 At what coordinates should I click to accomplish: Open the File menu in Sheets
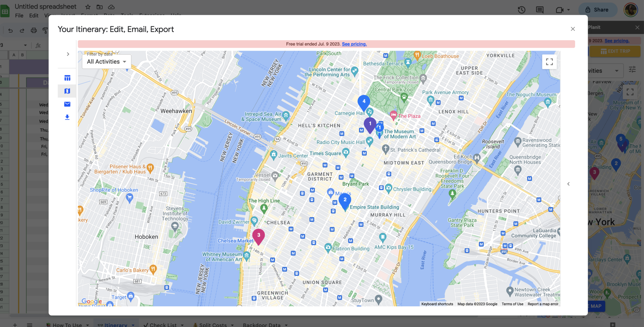tap(19, 15)
